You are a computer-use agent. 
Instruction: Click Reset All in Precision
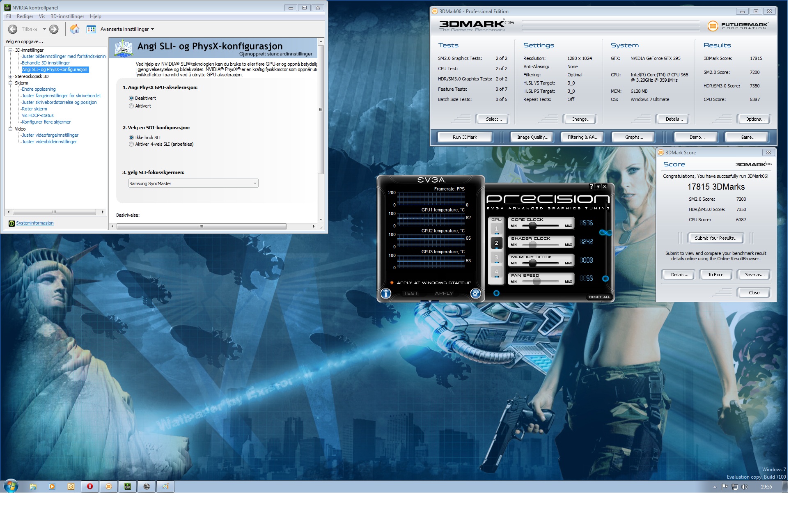(x=599, y=297)
